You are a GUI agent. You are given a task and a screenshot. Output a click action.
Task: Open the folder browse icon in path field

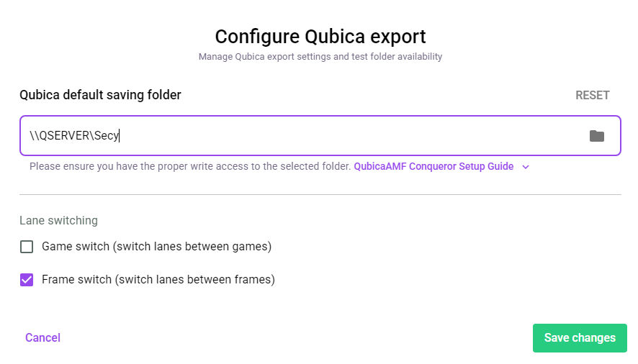(x=596, y=136)
